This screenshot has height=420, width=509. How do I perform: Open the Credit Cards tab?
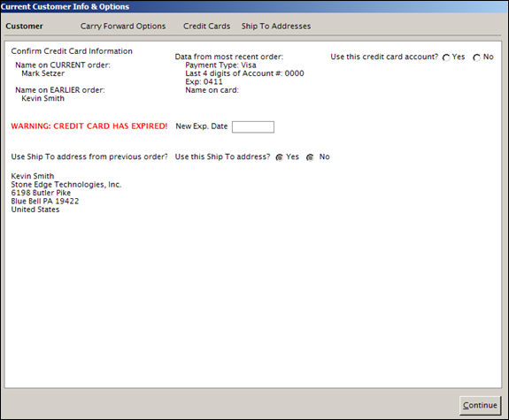(206, 26)
